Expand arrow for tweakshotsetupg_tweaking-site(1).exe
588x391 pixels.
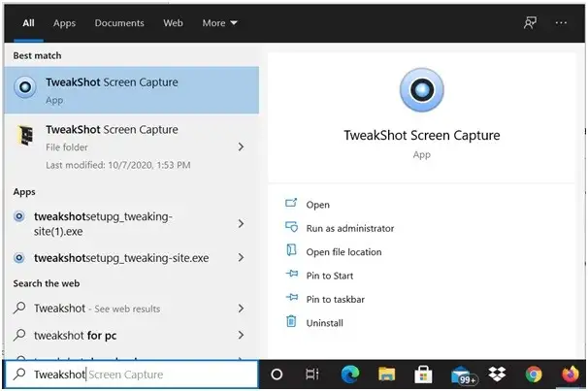point(242,224)
